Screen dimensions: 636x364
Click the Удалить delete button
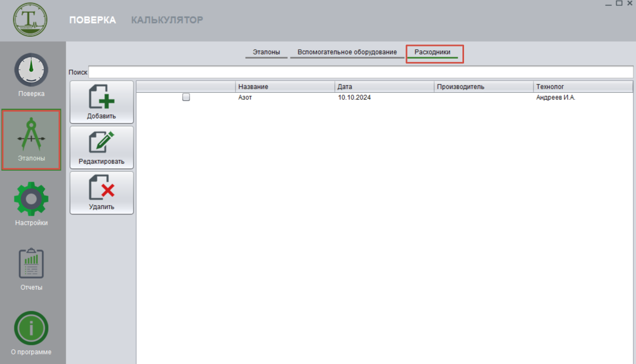pos(101,193)
